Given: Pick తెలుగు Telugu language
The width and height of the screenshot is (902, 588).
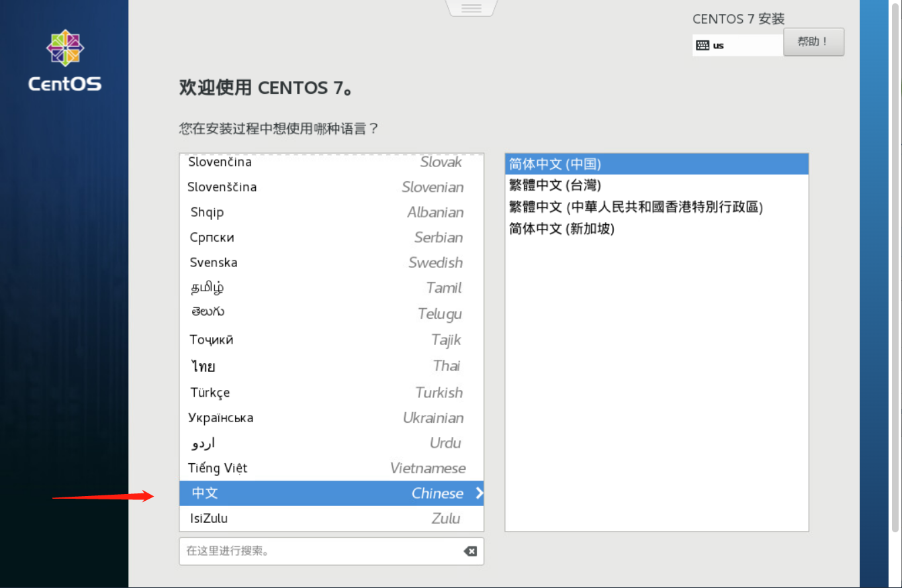Looking at the screenshot, I should [331, 313].
